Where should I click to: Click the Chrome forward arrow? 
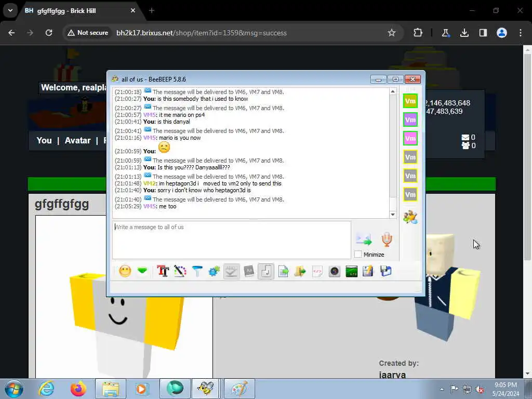click(30, 33)
